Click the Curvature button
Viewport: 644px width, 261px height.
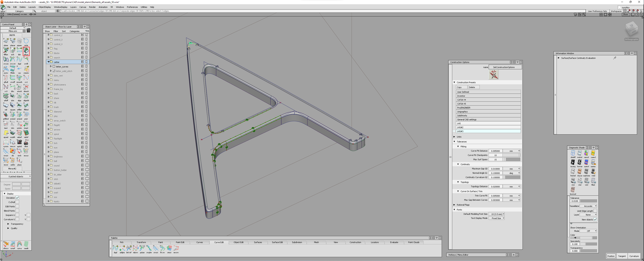point(634,256)
